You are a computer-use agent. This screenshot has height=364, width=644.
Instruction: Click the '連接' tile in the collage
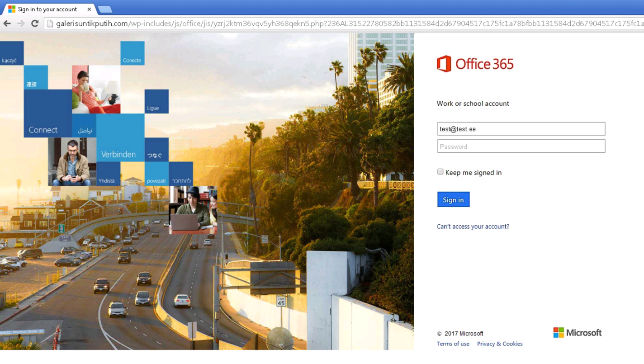(x=36, y=77)
